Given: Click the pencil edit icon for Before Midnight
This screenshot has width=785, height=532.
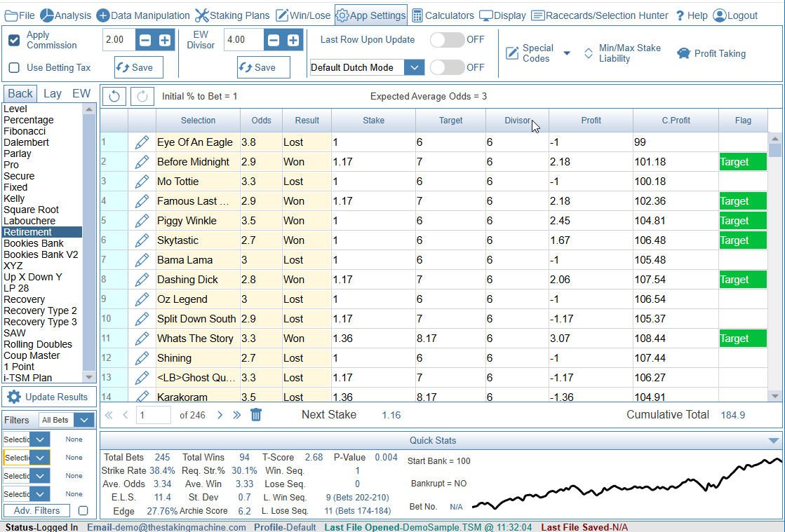Looking at the screenshot, I should pyautogui.click(x=142, y=162).
